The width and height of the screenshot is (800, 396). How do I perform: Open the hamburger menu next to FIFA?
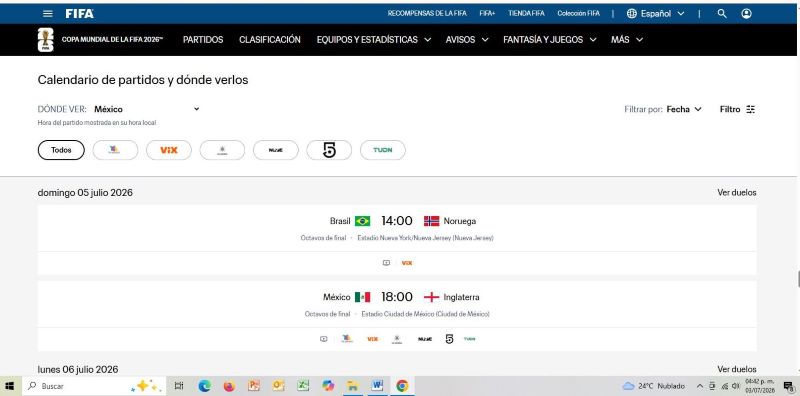48,14
